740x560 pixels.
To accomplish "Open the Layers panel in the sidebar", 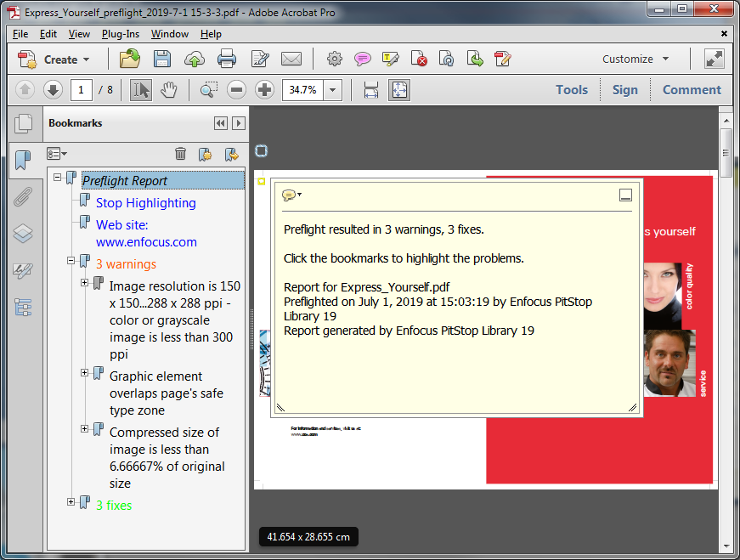I will tap(23, 235).
